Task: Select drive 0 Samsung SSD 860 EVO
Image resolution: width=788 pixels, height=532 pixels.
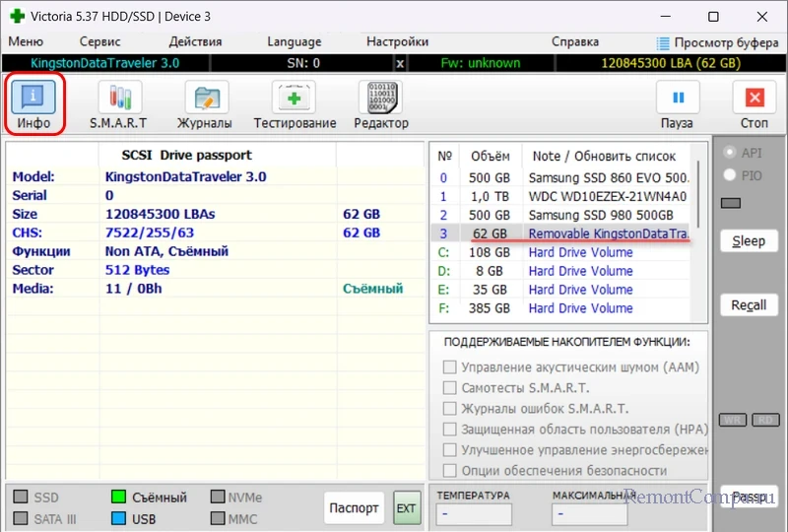Action: pos(560,178)
